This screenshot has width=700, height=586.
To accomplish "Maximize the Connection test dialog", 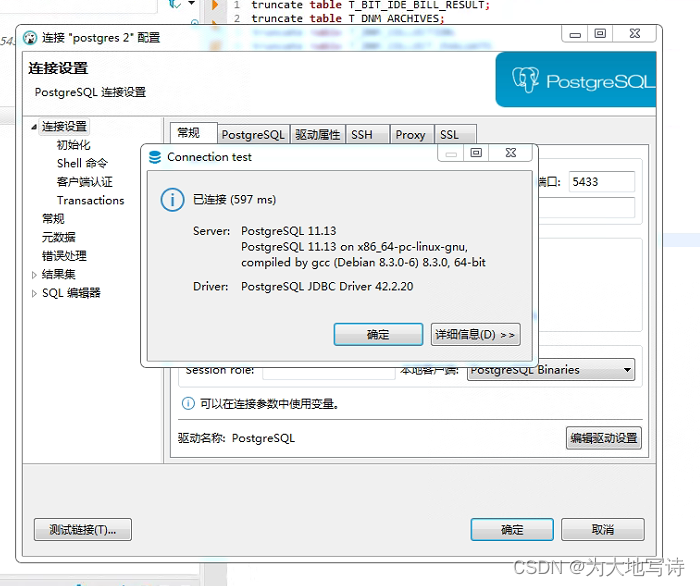I will tap(476, 153).
